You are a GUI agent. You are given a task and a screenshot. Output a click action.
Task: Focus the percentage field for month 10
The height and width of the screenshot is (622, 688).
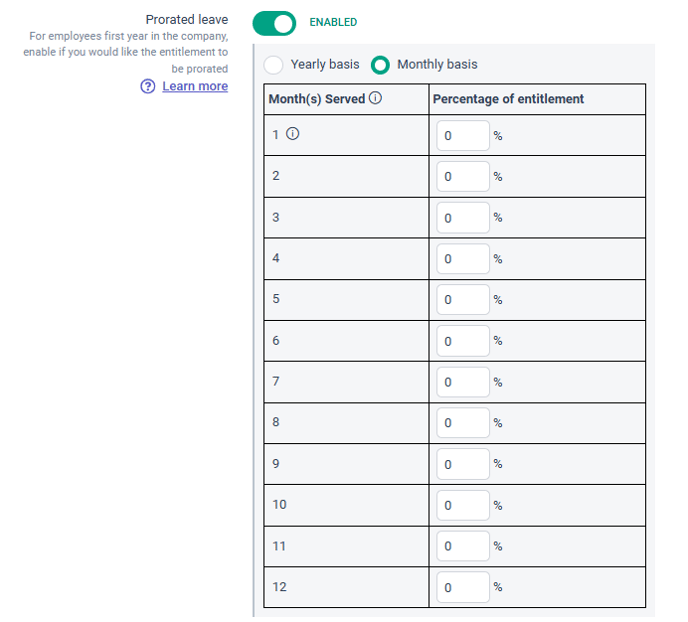463,505
